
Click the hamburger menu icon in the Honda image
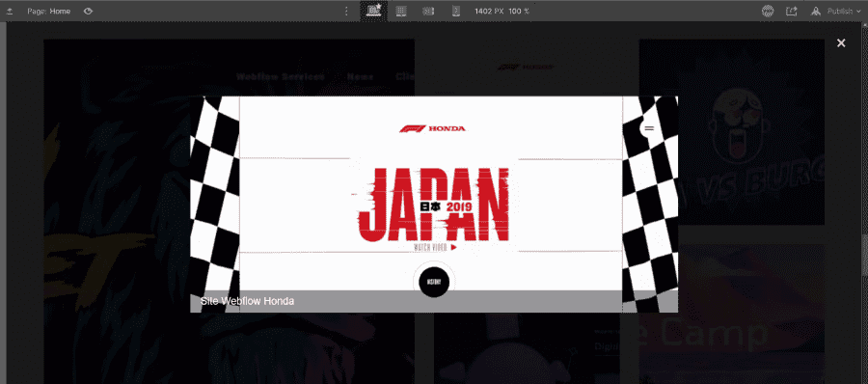coord(649,128)
